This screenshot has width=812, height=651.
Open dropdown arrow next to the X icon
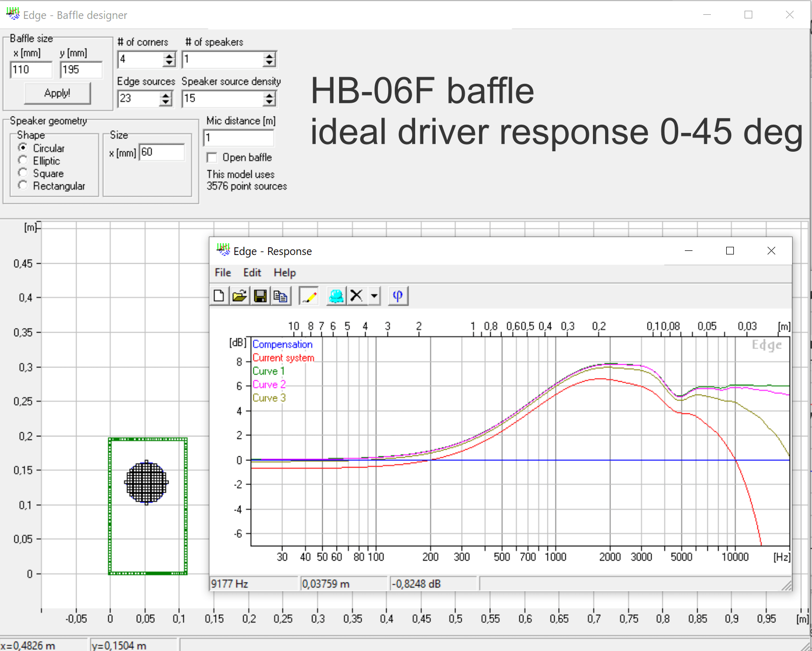pyautogui.click(x=374, y=296)
